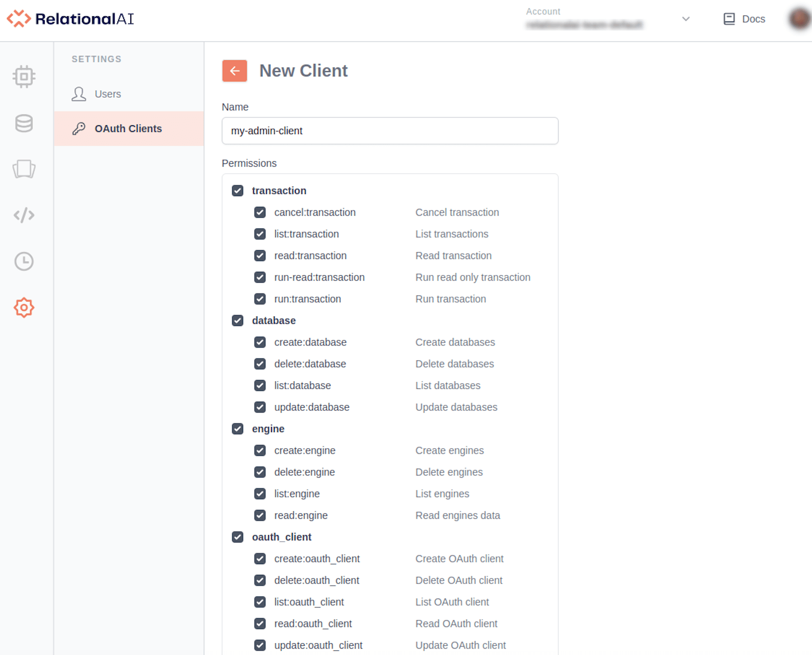Uncheck create:database permission
Viewport: 812px width, 655px height.
pyautogui.click(x=260, y=342)
